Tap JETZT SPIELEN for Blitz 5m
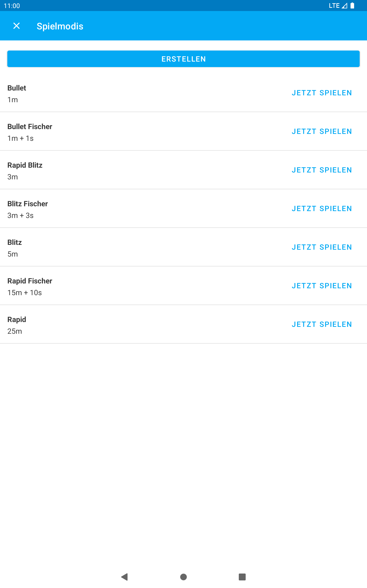 [322, 247]
